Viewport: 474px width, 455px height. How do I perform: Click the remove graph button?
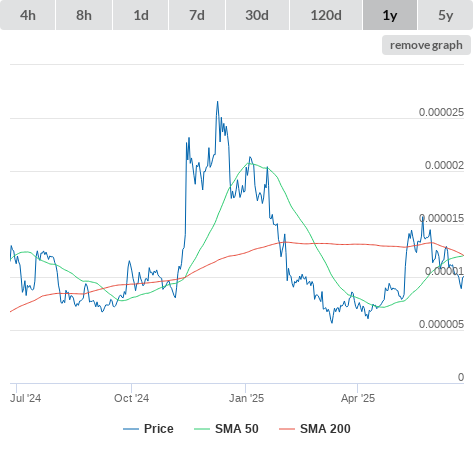coord(426,45)
